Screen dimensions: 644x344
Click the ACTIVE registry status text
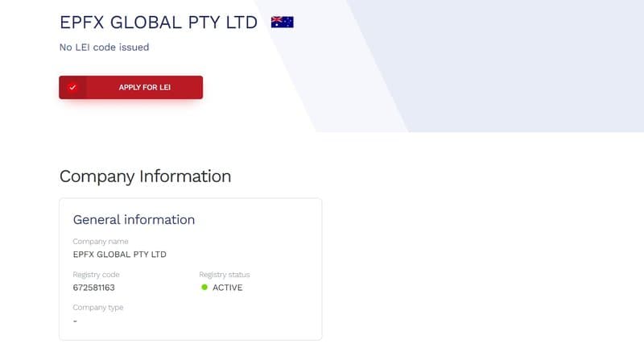coord(228,288)
